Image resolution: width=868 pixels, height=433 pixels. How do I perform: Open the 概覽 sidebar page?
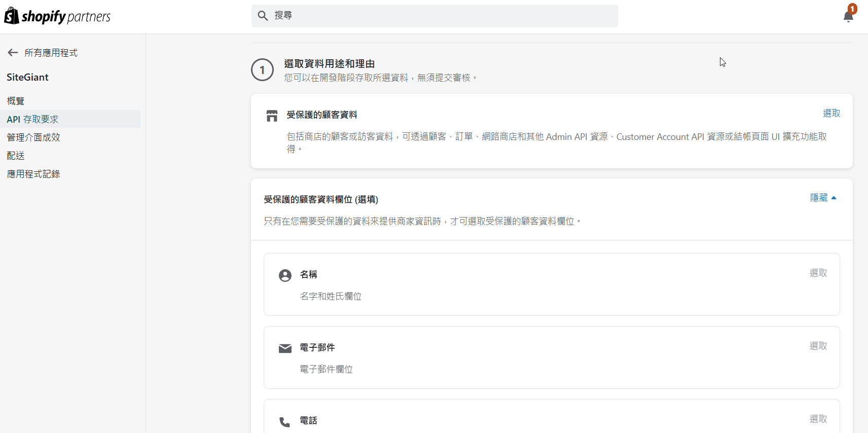coord(16,101)
